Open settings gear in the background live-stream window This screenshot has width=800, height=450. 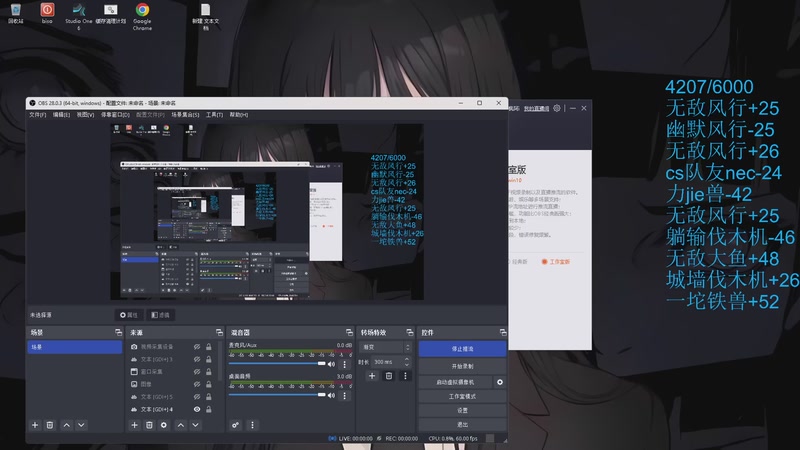coord(557,108)
